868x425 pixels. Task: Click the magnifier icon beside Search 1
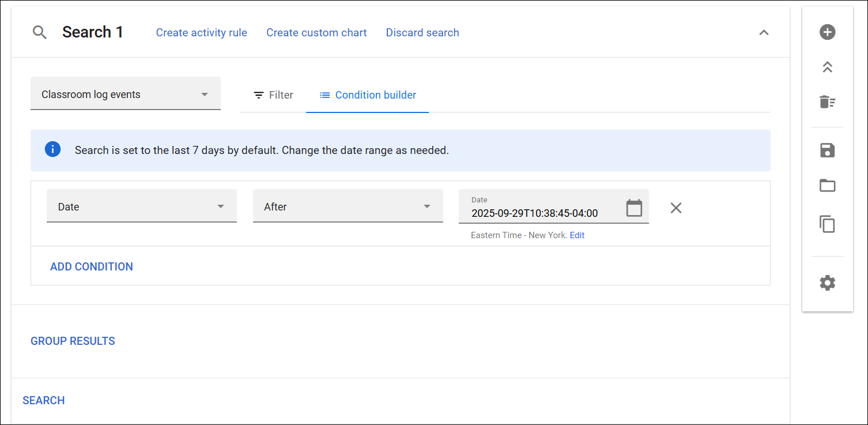[x=40, y=32]
